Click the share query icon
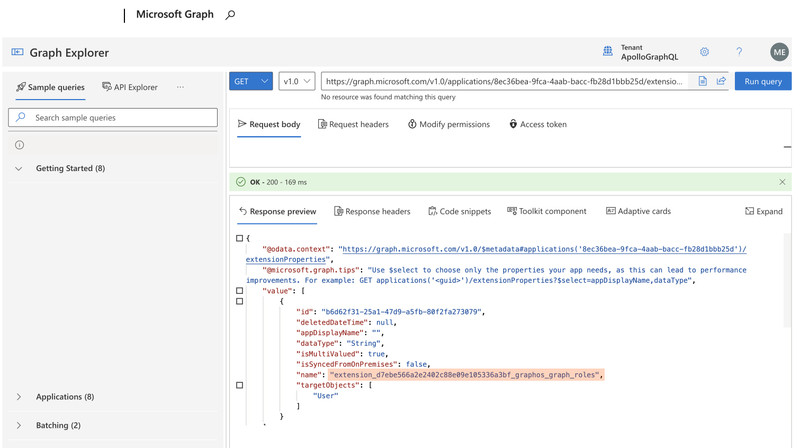The image size is (800, 448). point(721,81)
